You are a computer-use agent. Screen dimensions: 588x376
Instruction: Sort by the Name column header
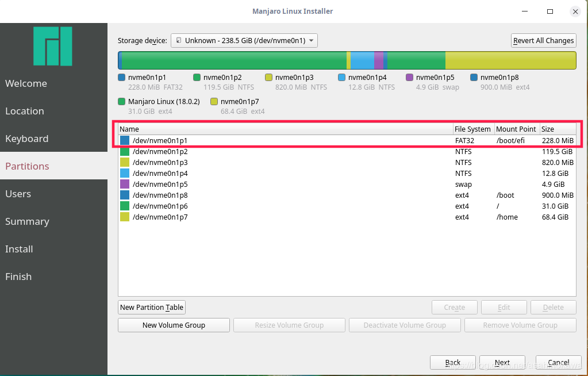point(286,129)
